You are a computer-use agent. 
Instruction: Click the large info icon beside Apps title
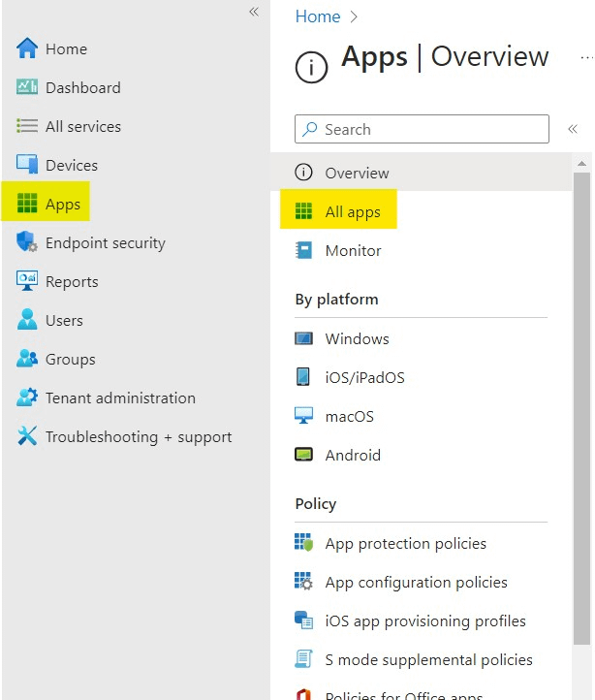coord(312,68)
